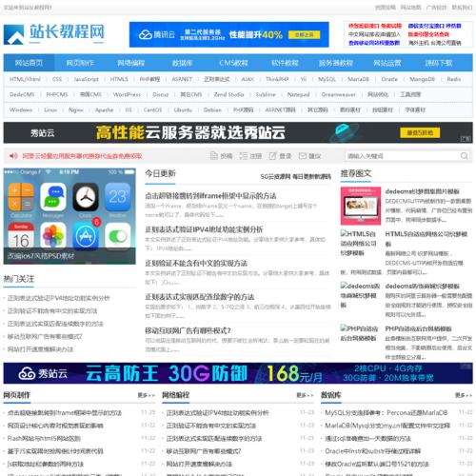Click the Nginx subcategory link
The height and width of the screenshot is (476, 476).
(x=76, y=109)
